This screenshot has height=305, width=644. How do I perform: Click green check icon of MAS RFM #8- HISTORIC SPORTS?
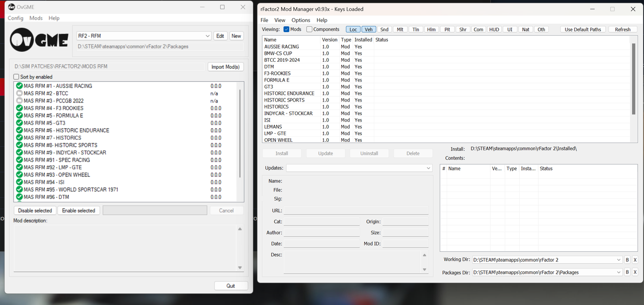(20, 145)
